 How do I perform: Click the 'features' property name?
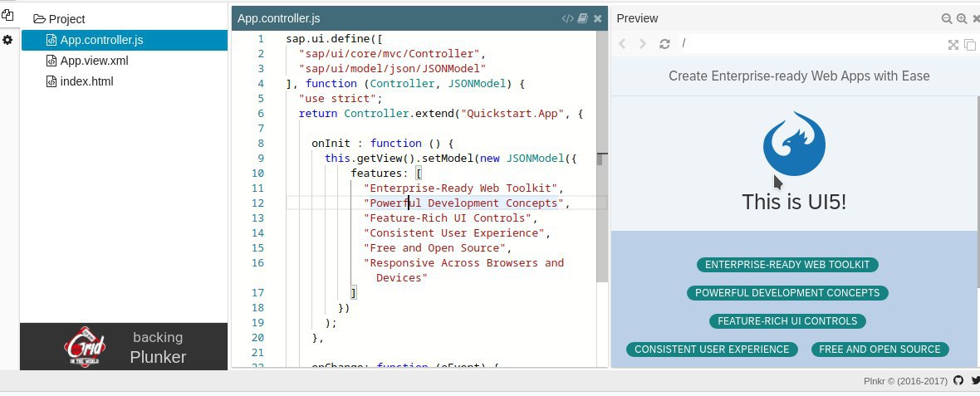376,173
